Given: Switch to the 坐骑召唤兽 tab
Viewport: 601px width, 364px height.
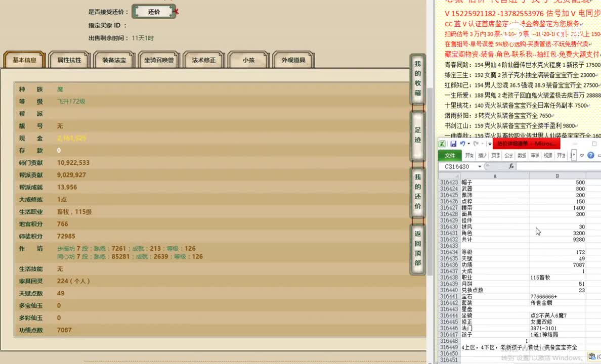Looking at the screenshot, I should pyautogui.click(x=159, y=60).
